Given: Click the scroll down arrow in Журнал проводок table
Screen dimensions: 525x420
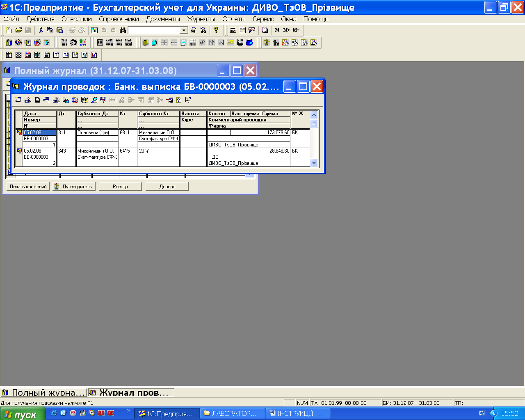Looking at the screenshot, I should click(x=314, y=163).
